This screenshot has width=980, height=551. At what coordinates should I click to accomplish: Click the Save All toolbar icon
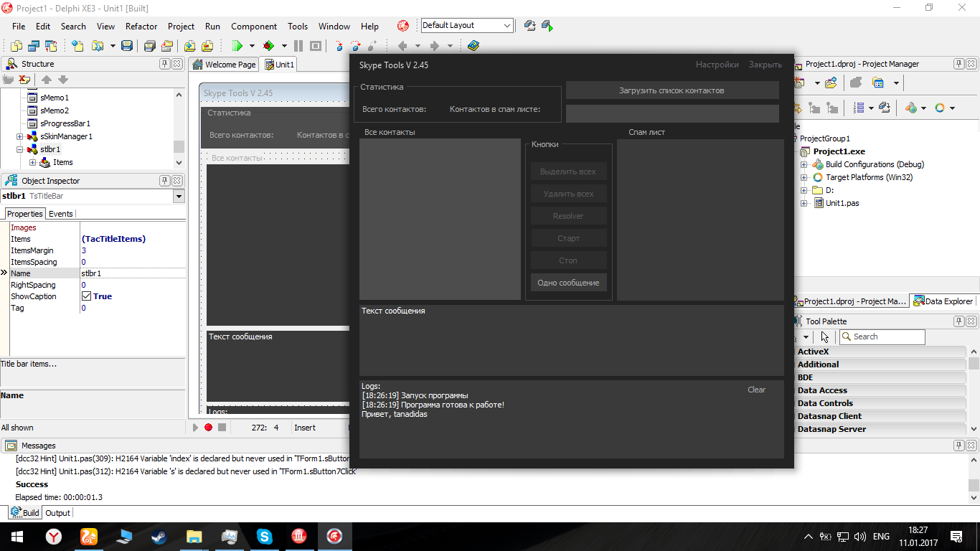coord(149,46)
